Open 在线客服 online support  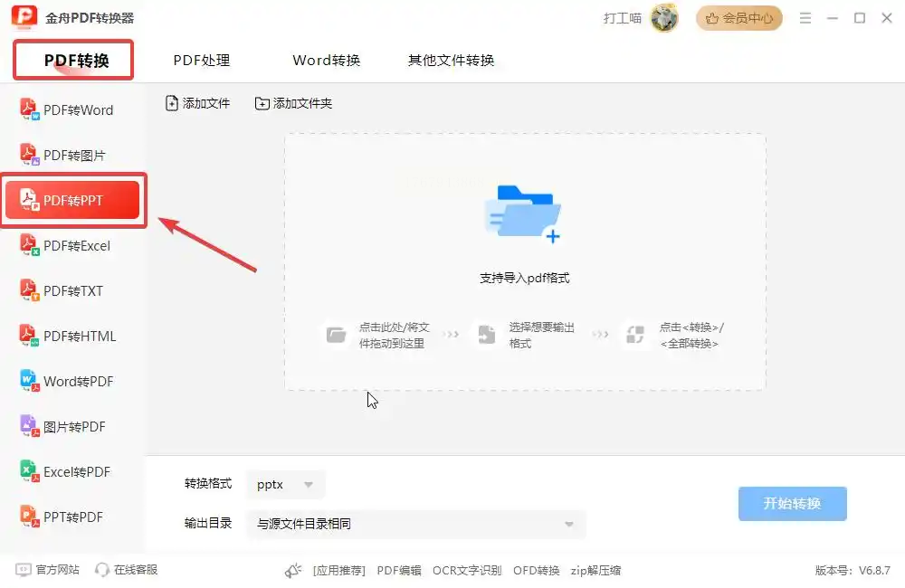click(x=126, y=570)
